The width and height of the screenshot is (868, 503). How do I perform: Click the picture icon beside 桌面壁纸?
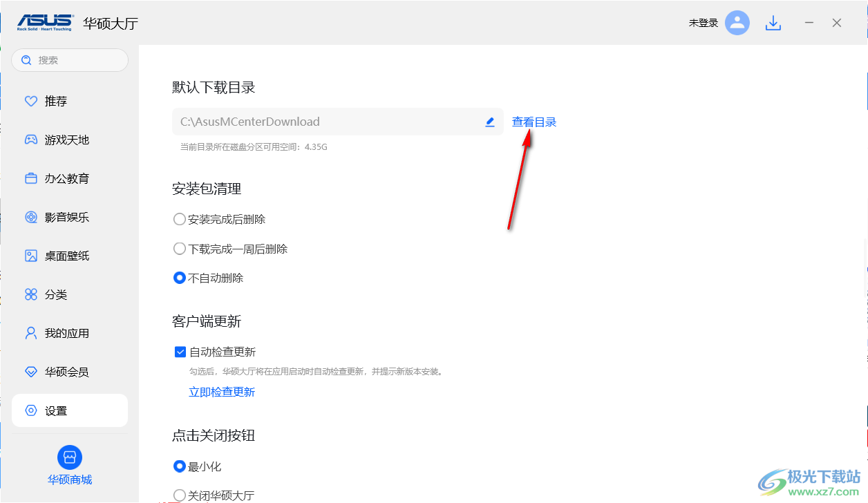[31, 256]
